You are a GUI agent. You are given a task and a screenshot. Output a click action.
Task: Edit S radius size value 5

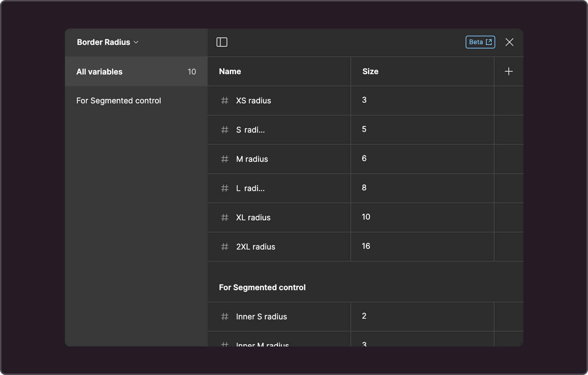(x=422, y=130)
